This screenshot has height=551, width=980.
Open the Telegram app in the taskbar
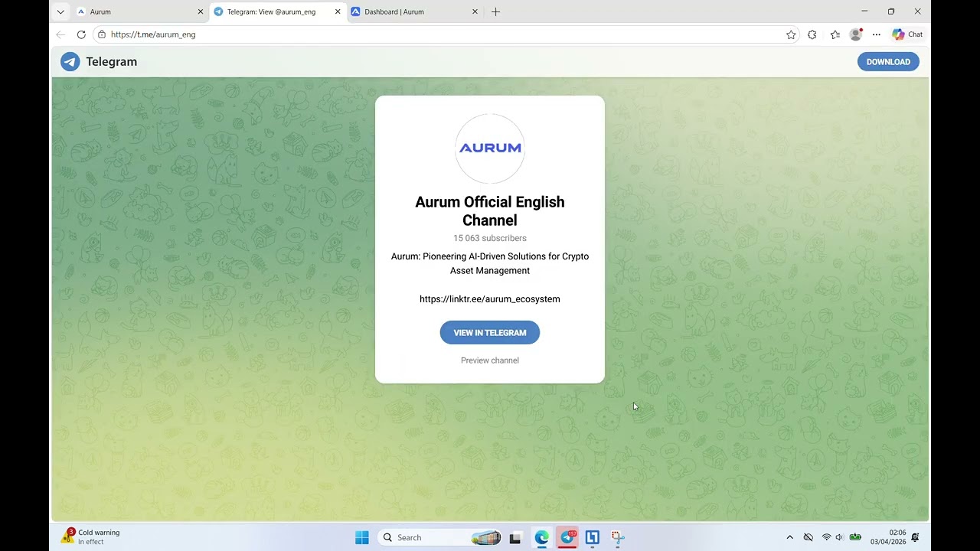point(567,538)
